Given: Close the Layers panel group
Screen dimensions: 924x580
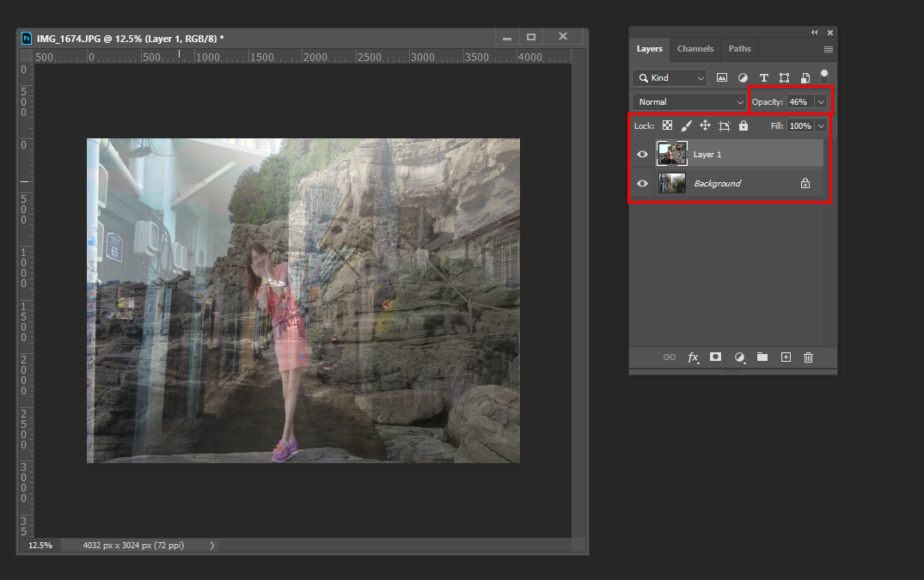Looking at the screenshot, I should [830, 33].
